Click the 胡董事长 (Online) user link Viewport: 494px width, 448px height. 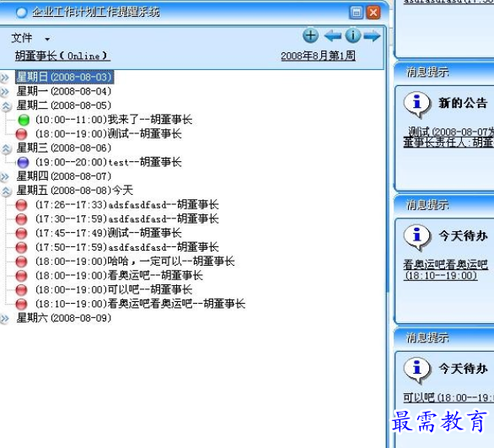62,57
